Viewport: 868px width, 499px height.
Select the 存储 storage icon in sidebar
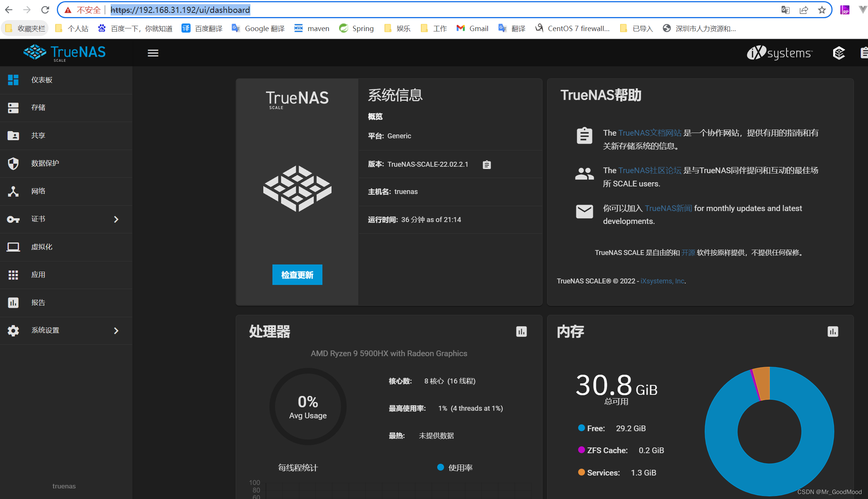(13, 108)
